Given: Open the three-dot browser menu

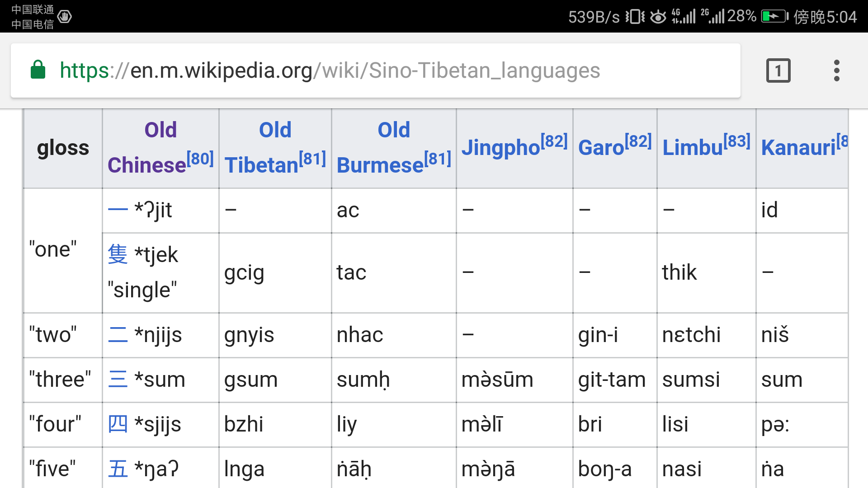Looking at the screenshot, I should click(x=836, y=70).
